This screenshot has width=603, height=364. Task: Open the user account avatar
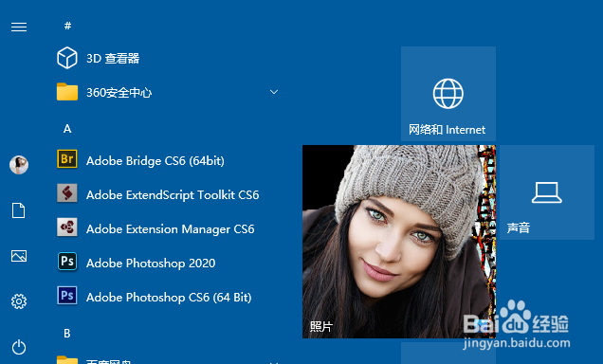coord(19,165)
